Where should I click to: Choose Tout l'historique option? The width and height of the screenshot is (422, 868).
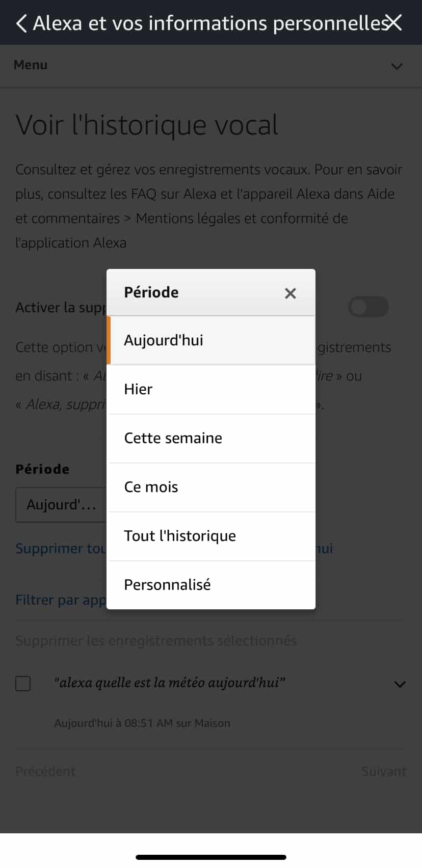coord(211,536)
